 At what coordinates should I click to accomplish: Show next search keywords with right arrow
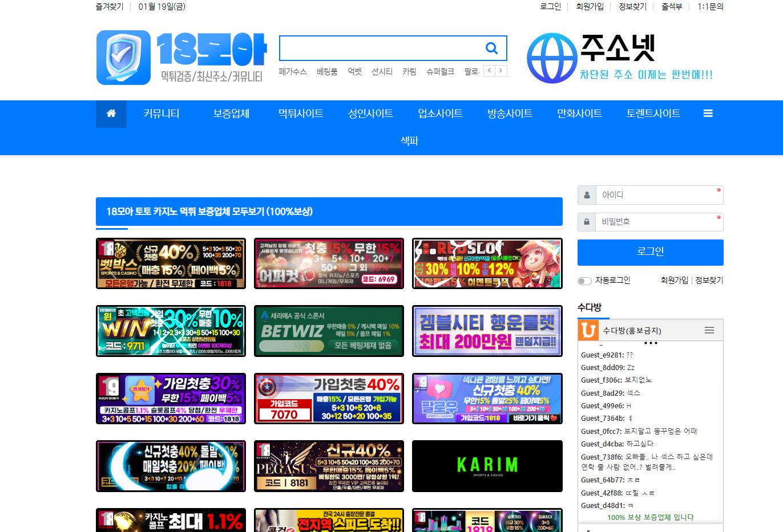[501, 71]
